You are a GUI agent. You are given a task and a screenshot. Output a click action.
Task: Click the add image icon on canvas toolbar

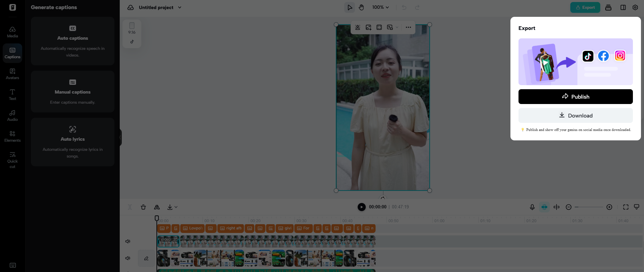(x=368, y=27)
